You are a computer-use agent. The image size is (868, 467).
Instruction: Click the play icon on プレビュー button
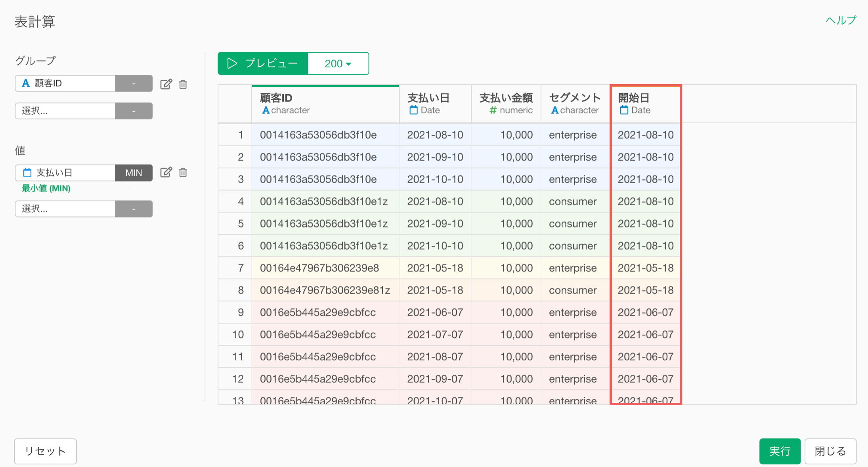pos(232,63)
